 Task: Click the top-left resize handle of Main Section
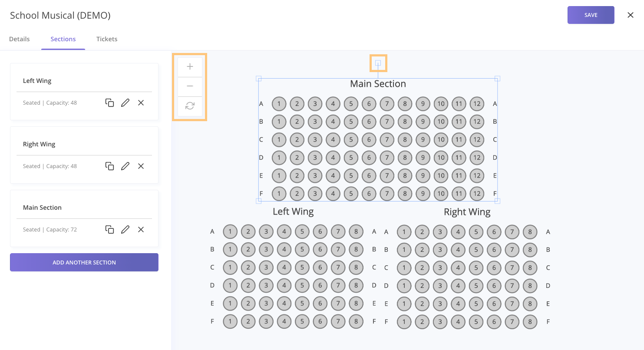259,79
